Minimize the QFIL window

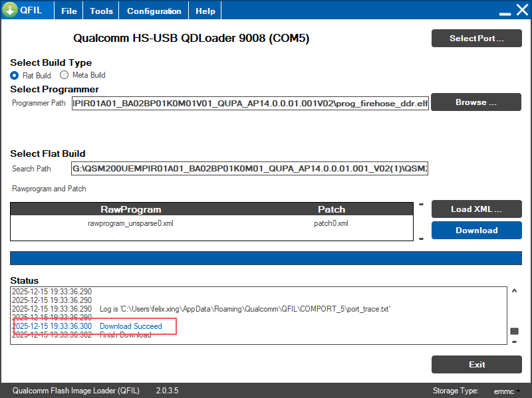[505, 12]
